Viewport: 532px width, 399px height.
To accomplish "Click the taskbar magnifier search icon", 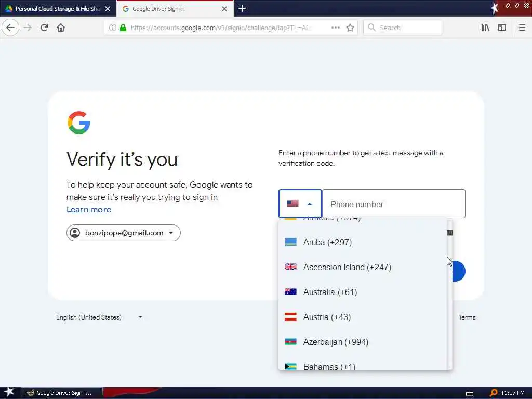I will tap(494, 393).
